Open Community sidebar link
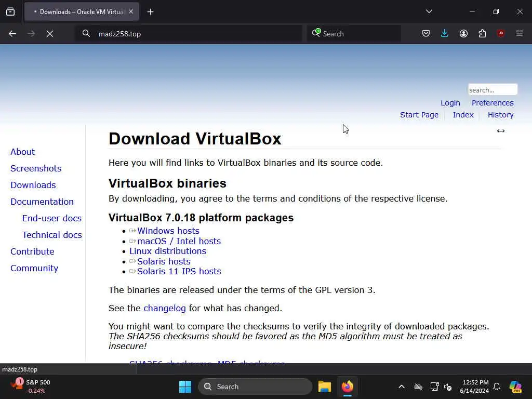The image size is (532, 399). click(34, 268)
